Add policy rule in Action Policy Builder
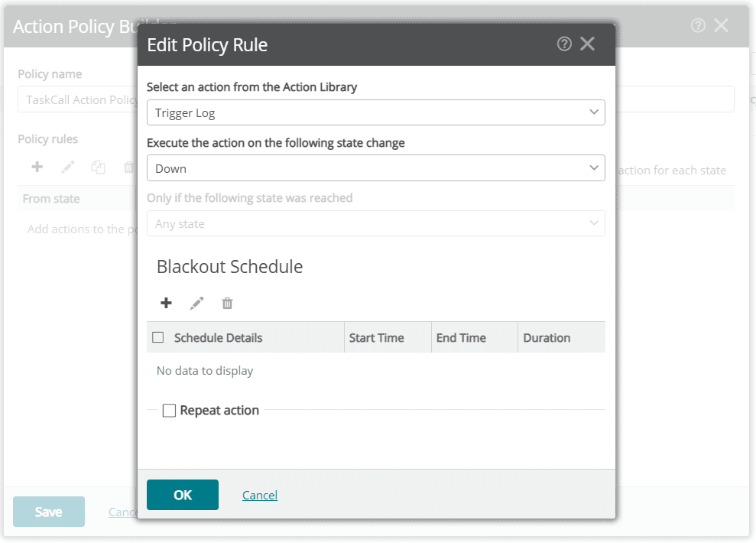The height and width of the screenshot is (543, 756). [37, 167]
